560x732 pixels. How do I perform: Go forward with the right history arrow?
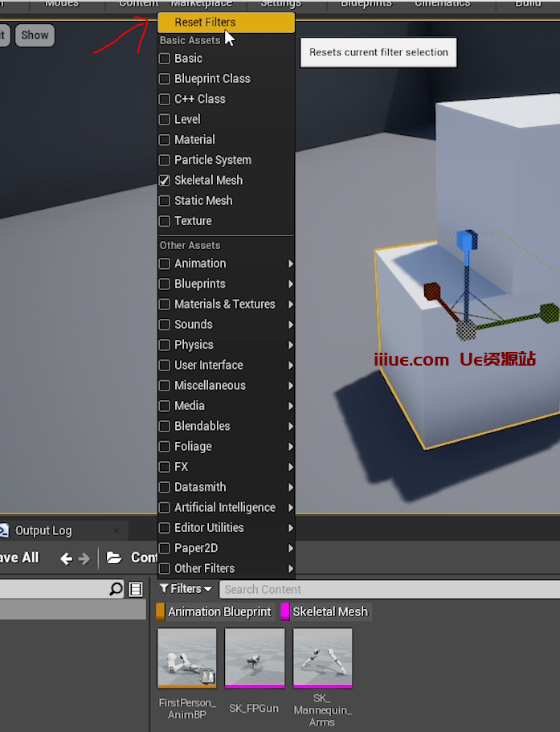[x=84, y=558]
